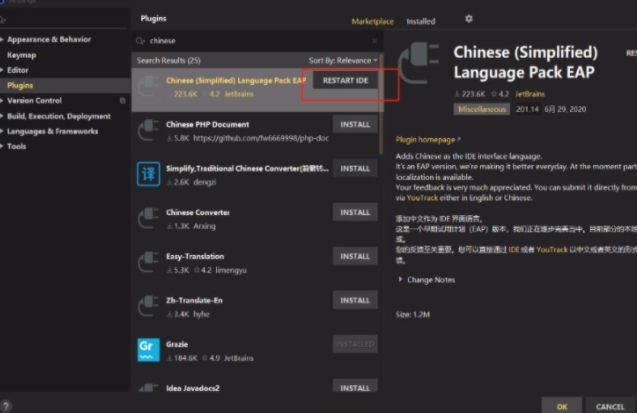Image resolution: width=637 pixels, height=413 pixels.
Task: Install the Zh-Translate-En plugin
Action: [355, 301]
